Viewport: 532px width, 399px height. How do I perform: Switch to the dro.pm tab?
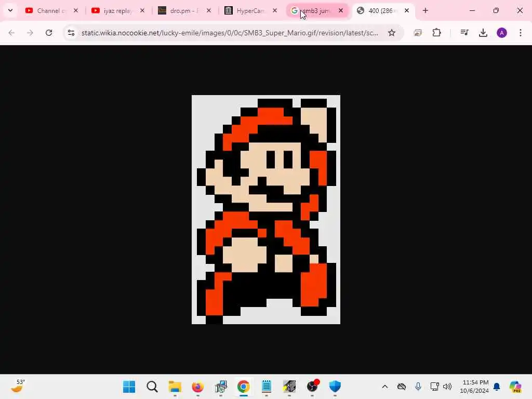184,11
